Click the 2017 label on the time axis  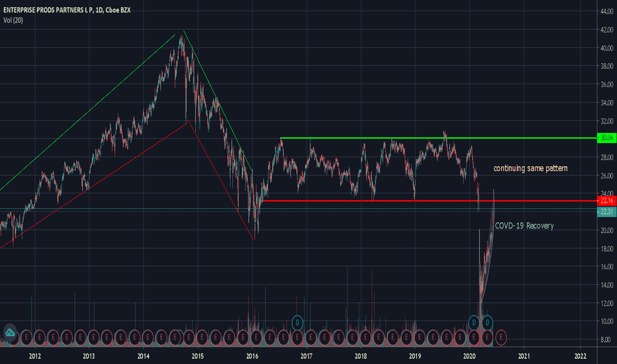coord(307,356)
